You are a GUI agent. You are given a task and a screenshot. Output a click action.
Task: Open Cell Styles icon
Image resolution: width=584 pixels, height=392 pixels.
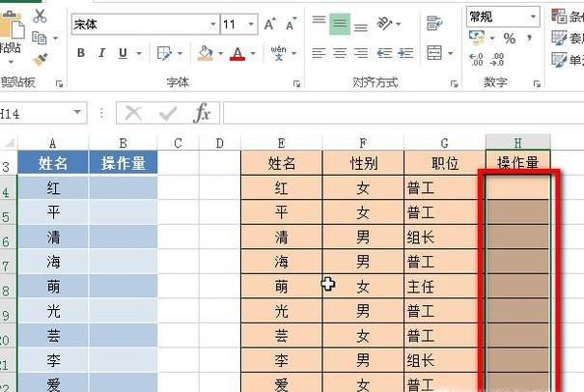(559, 60)
